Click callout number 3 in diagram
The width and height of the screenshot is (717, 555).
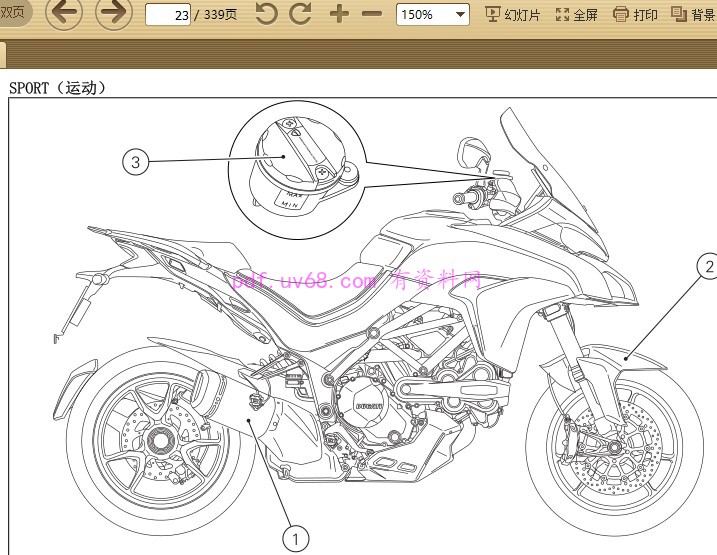point(137,160)
